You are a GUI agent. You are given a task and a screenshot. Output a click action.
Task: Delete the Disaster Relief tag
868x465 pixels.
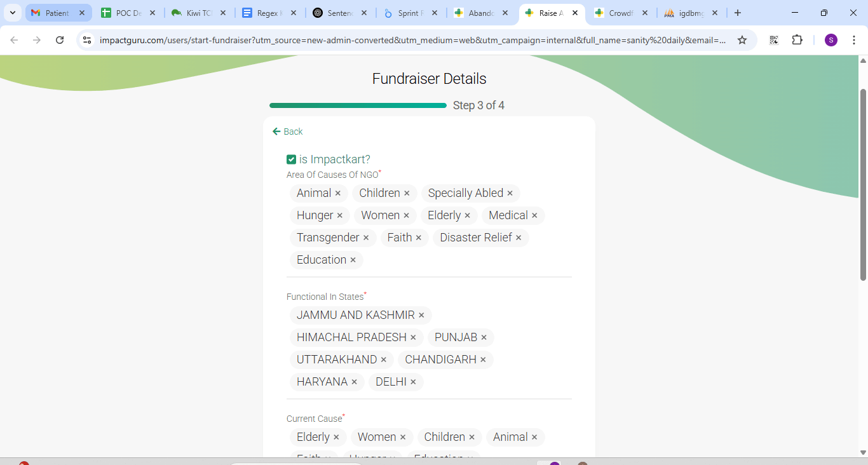click(x=519, y=238)
